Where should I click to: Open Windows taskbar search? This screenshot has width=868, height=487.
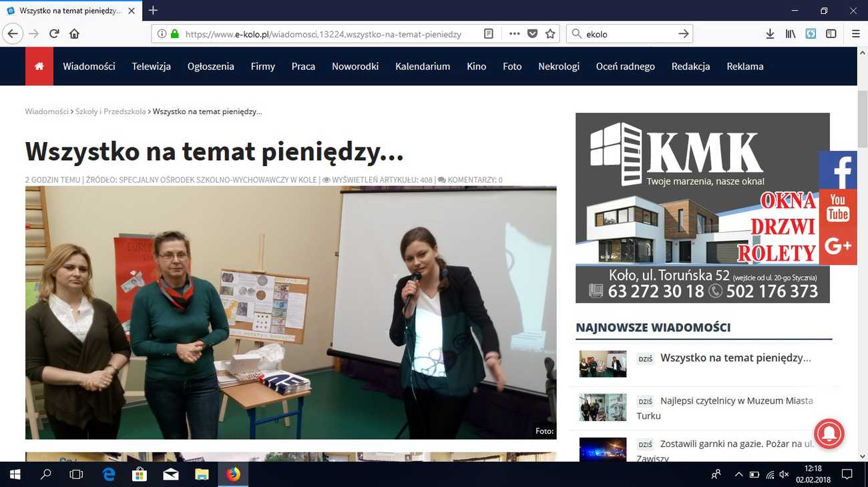46,474
